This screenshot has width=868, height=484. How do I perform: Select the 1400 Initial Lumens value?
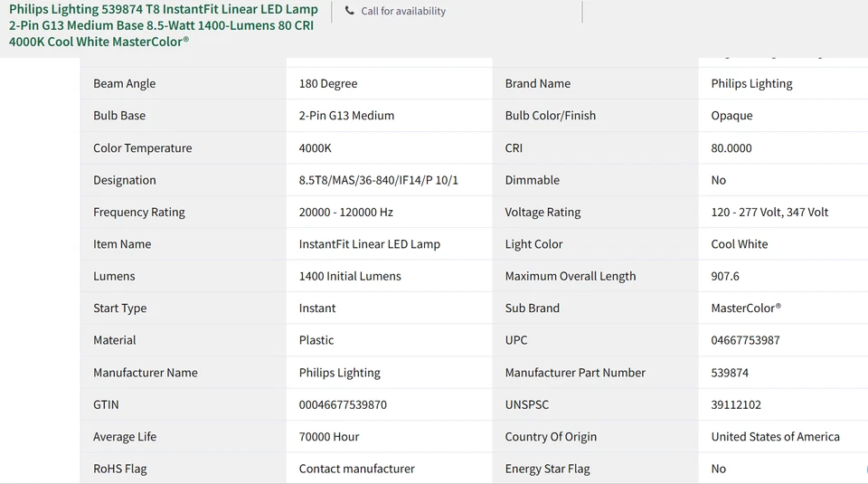pos(350,276)
